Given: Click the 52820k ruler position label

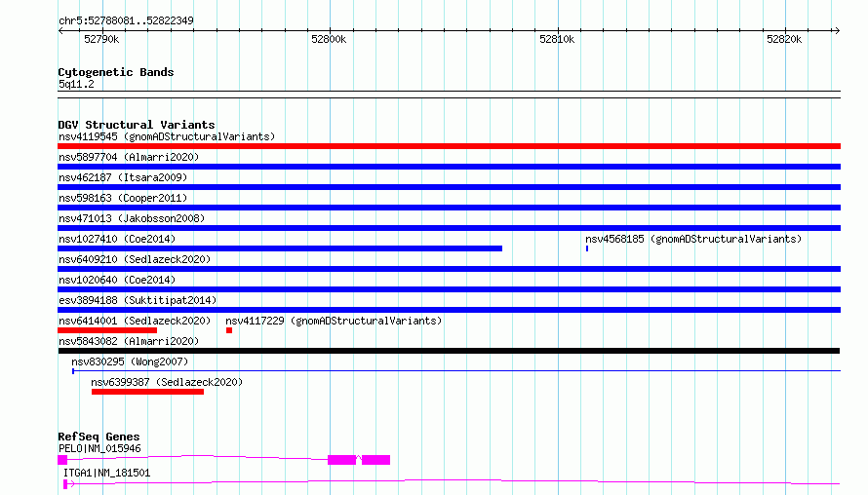Looking at the screenshot, I should click(784, 39).
